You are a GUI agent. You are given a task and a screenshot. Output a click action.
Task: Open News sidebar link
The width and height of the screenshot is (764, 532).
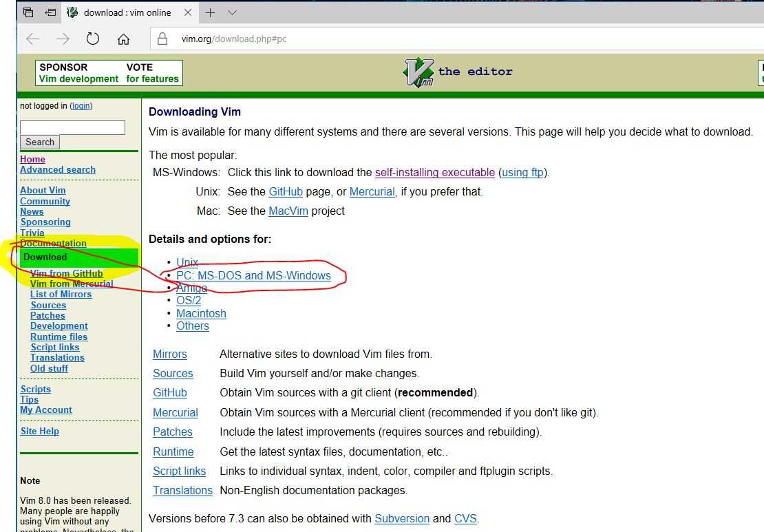[32, 212]
